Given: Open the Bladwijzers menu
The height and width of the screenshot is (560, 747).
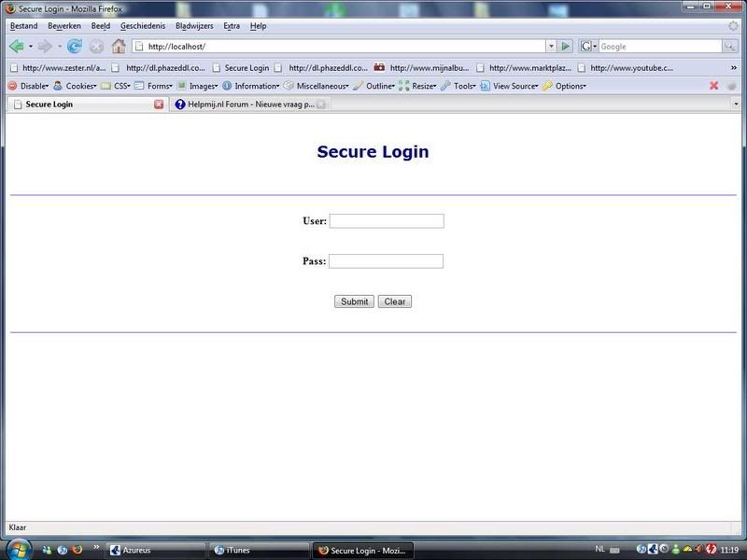Looking at the screenshot, I should click(194, 26).
